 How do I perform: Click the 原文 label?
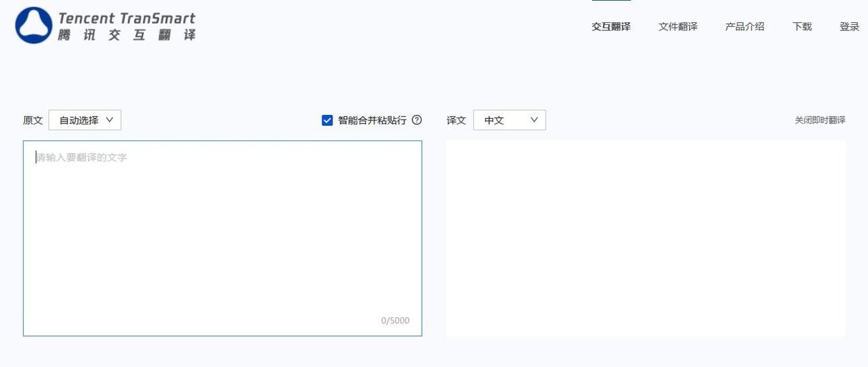[x=33, y=120]
